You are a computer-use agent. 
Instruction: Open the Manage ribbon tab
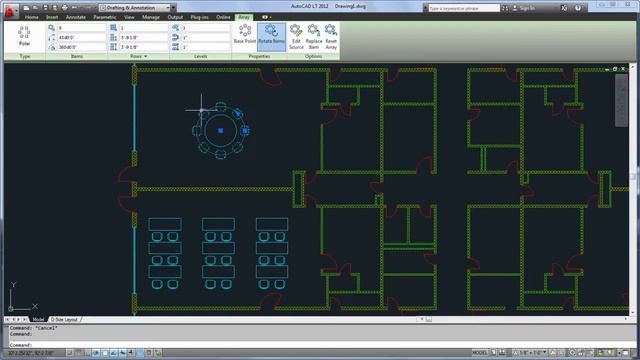pos(151,17)
